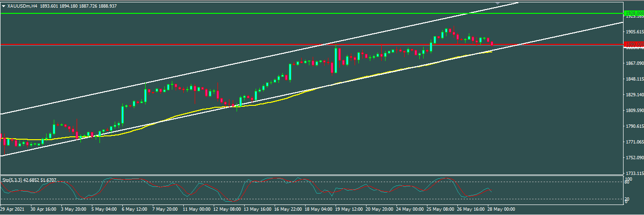The width and height of the screenshot is (644, 215).
Task: Click the XAUUSDm,H4 chart title text
Action: click(22, 6)
